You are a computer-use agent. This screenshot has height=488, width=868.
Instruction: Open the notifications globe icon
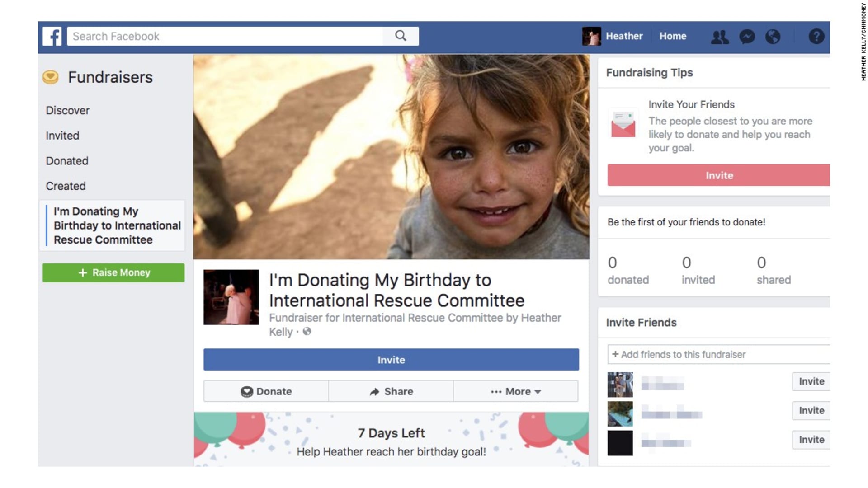773,37
